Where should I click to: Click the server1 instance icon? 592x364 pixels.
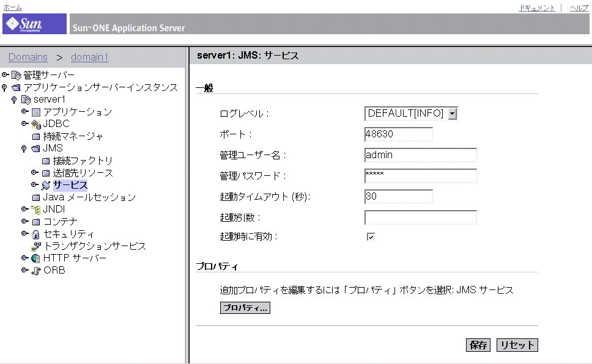26,100
